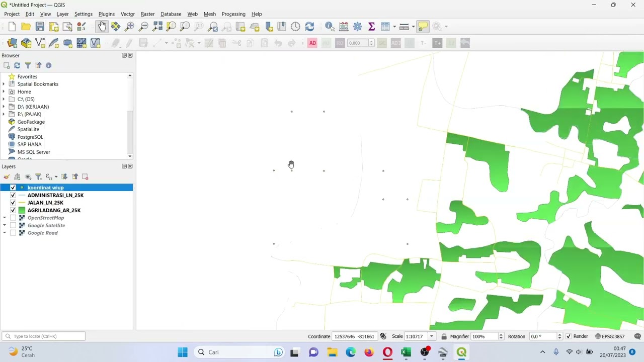The width and height of the screenshot is (644, 362).
Task: Open the Processing Toolbox gear icon
Action: 358,27
